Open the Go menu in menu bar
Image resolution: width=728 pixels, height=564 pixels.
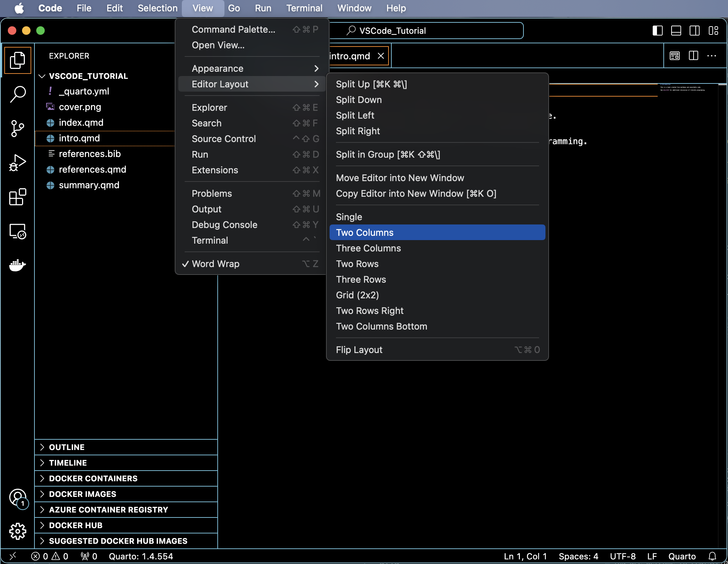click(234, 8)
